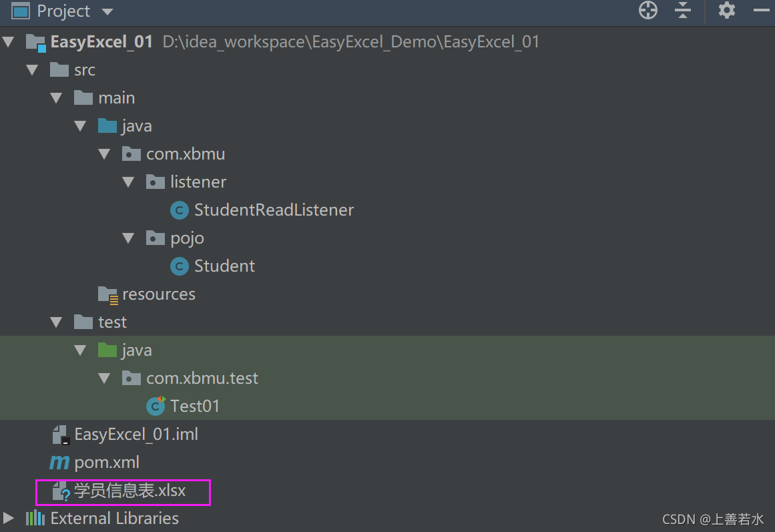Select the listener package label

click(x=198, y=182)
